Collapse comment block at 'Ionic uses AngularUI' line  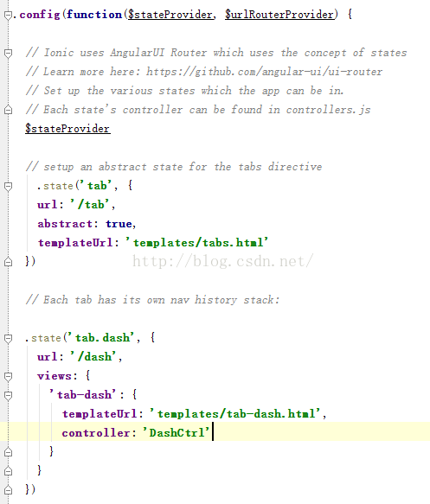tap(8, 53)
